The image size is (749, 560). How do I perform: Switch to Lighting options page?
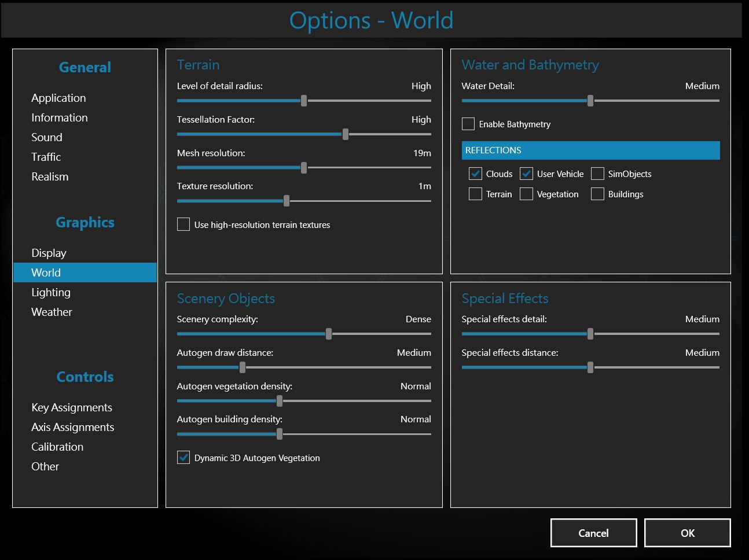point(51,292)
